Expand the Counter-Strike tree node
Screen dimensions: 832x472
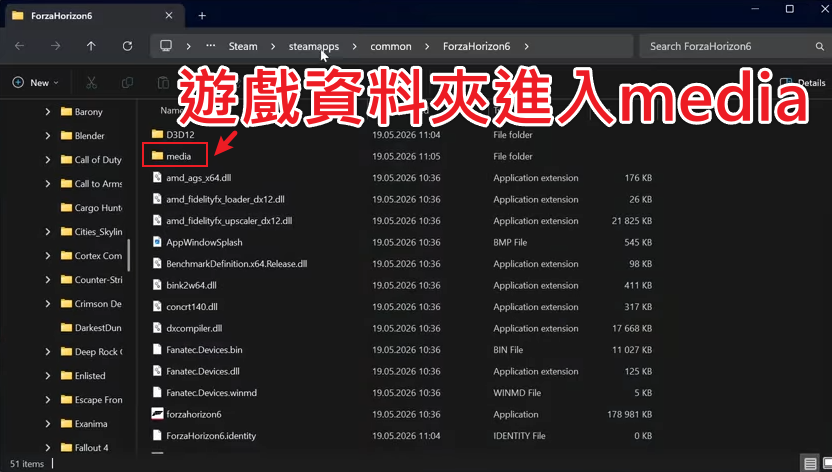coord(48,279)
